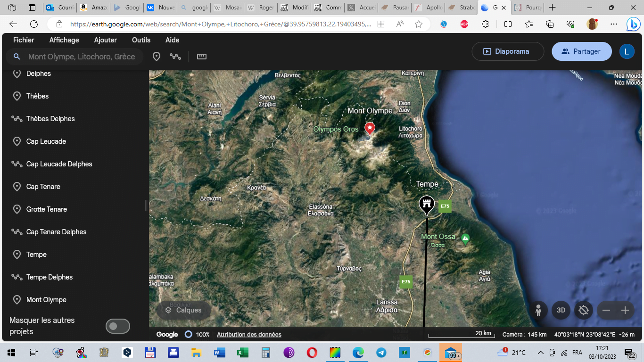
Task: Reload the page with refresh icon
Action: 34,24
